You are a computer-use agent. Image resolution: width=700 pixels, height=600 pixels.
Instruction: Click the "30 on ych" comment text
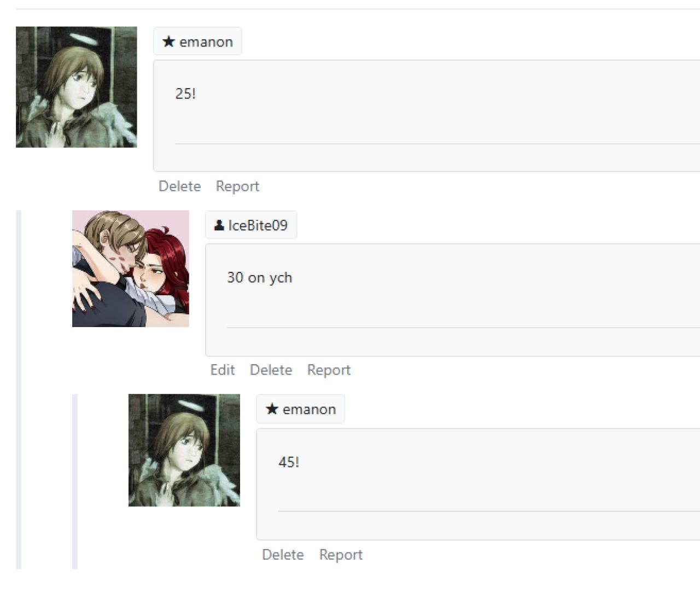pyautogui.click(x=260, y=278)
